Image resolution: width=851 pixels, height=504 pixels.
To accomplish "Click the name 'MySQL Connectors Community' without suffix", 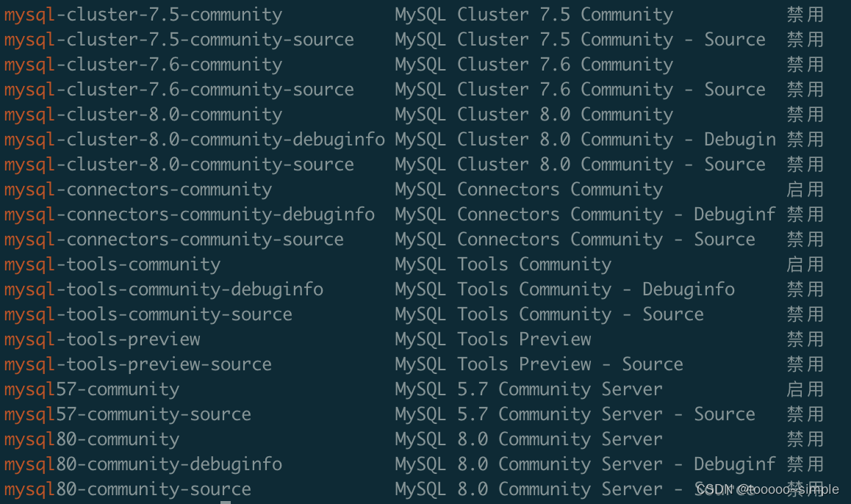I will coord(528,190).
